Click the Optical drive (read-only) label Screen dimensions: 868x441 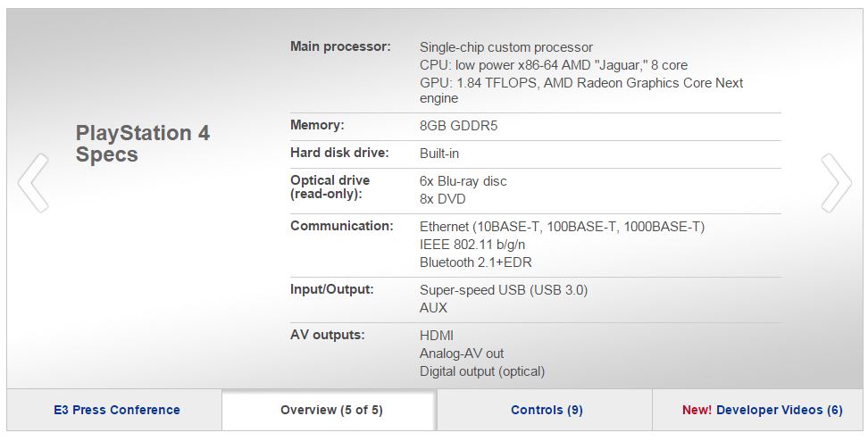pyautogui.click(x=330, y=187)
